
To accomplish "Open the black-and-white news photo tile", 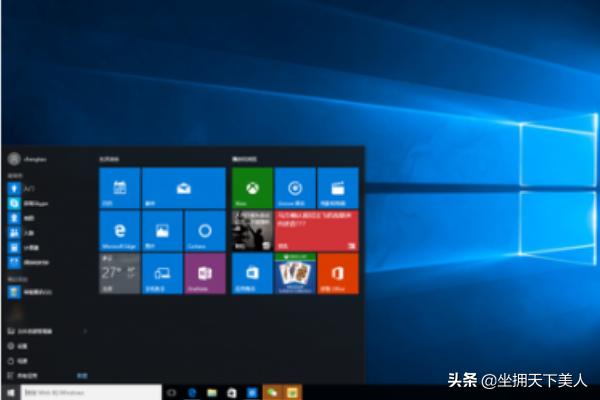I will coord(252,231).
